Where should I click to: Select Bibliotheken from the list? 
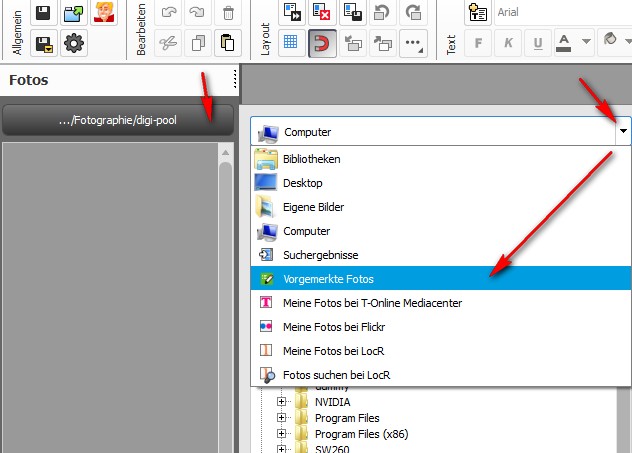pos(441,159)
